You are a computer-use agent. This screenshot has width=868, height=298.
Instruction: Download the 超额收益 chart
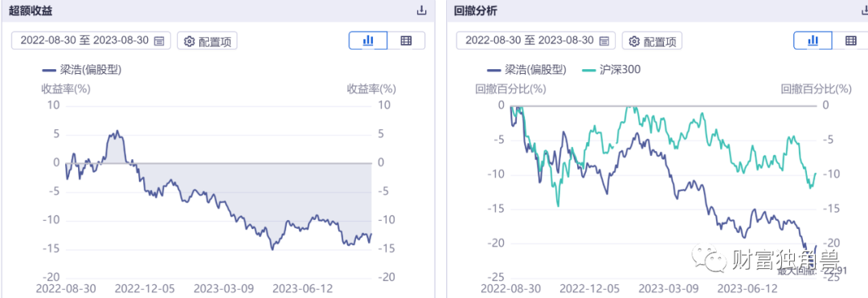click(x=421, y=10)
